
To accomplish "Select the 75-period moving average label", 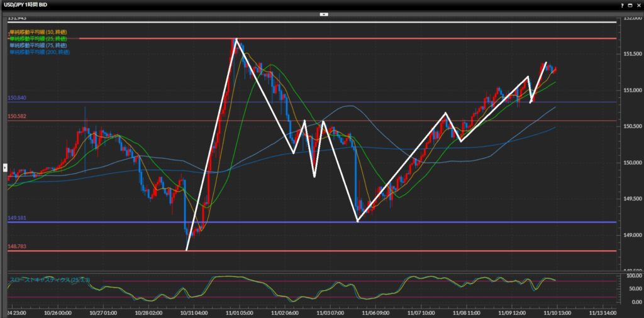I will pos(38,45).
